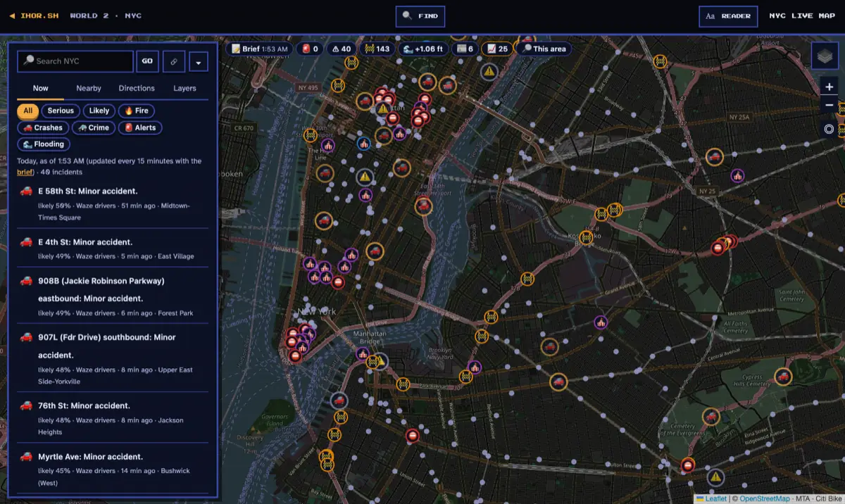Select 76th St: Minor accident entry

[113, 417]
